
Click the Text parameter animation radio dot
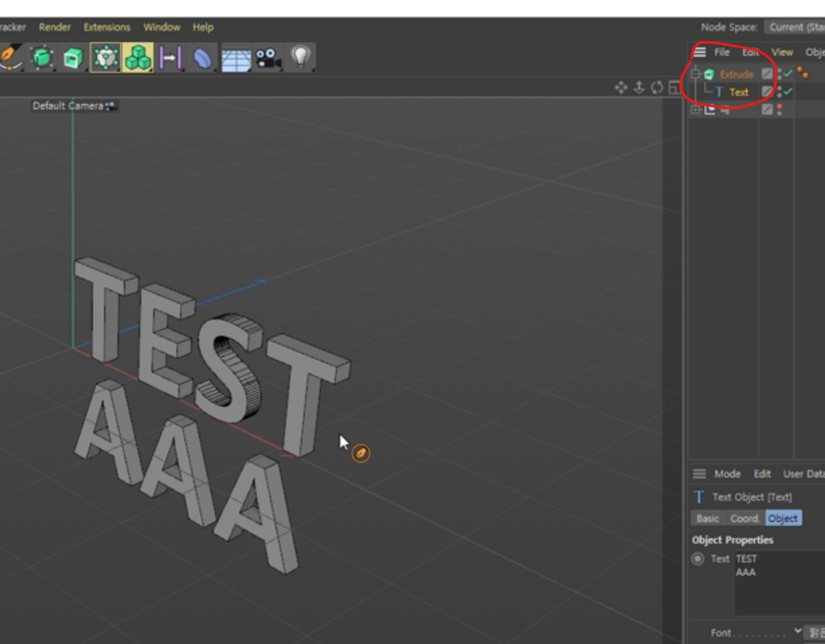pos(698,558)
